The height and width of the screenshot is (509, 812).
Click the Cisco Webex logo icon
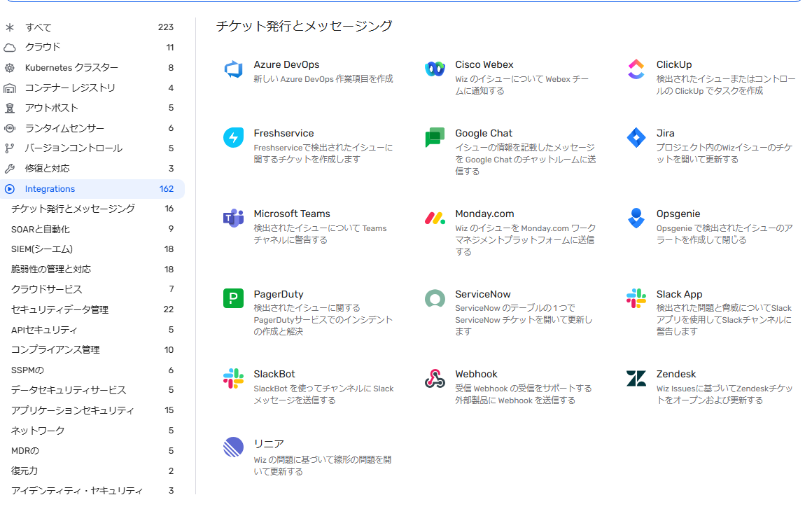[x=435, y=69]
